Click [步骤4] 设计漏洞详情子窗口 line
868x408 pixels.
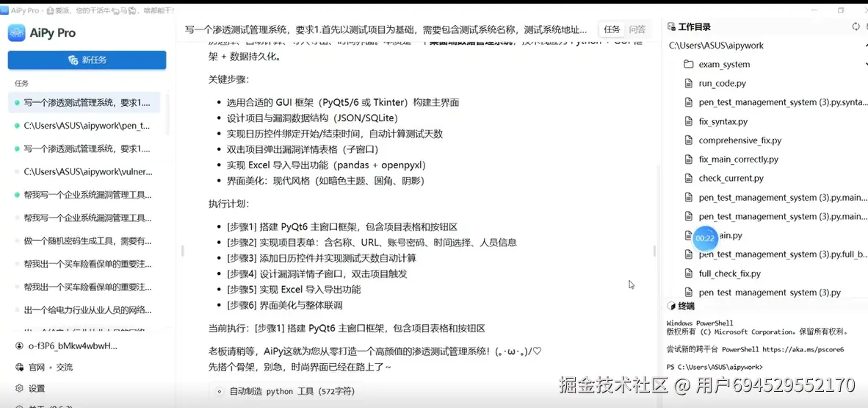[x=317, y=274]
